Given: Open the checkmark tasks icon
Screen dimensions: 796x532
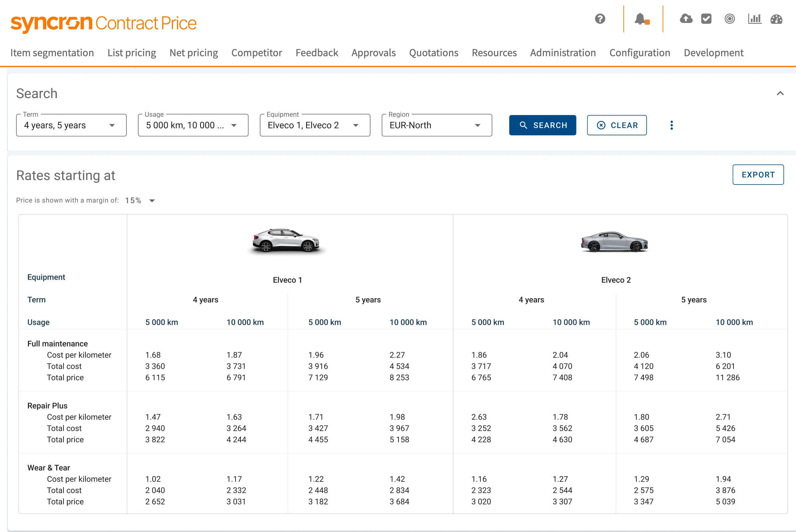Looking at the screenshot, I should (x=706, y=19).
